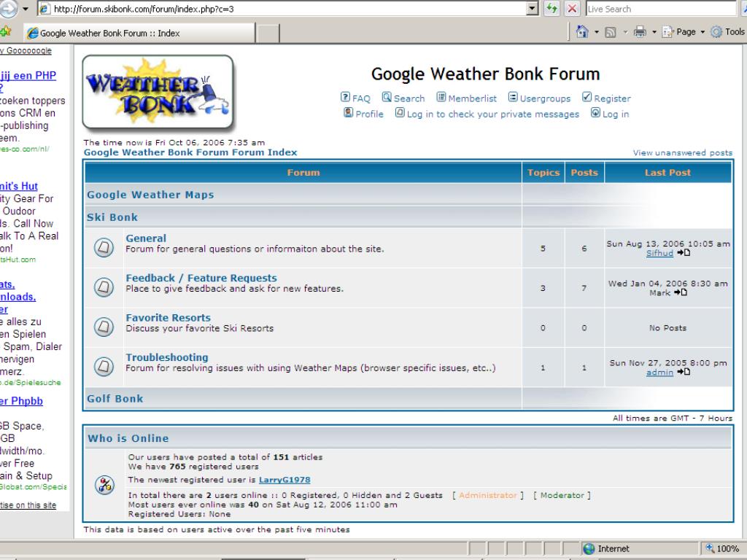Click the Refresh page button

tap(551, 9)
